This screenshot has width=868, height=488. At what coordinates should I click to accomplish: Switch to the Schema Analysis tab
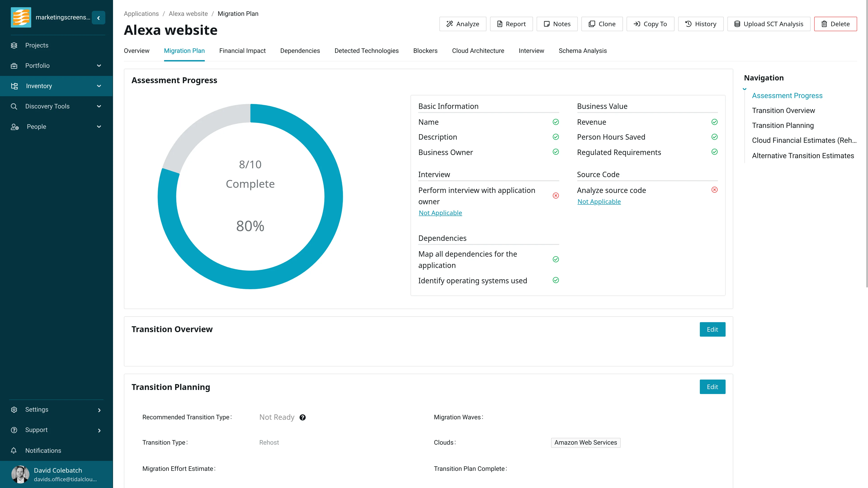583,51
